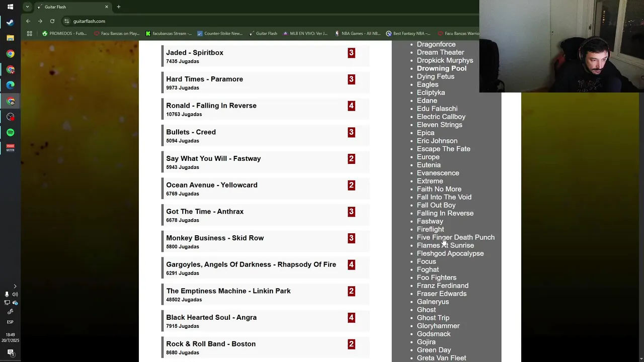The image size is (644, 362).
Task: Open Faith No More artist link
Action: tap(439, 189)
